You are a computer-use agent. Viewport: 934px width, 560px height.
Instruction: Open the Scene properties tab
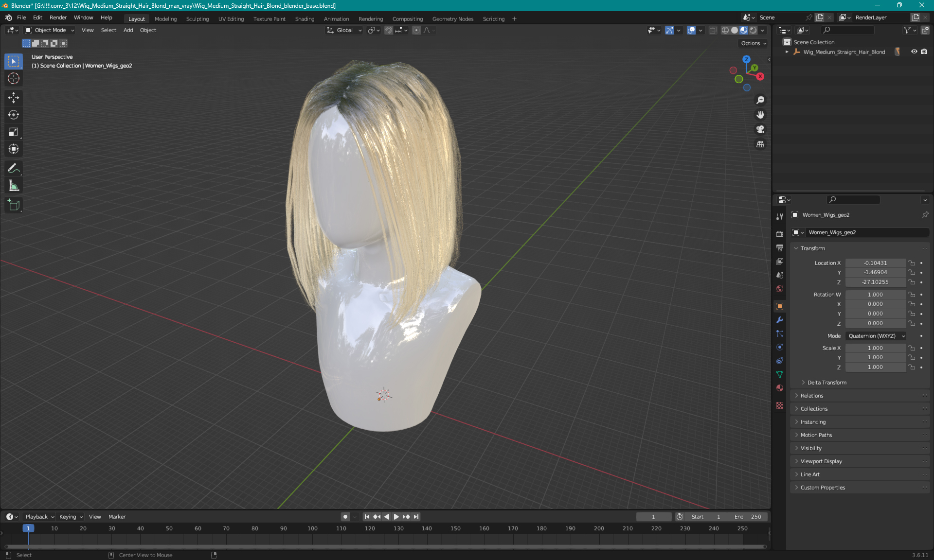point(780,275)
